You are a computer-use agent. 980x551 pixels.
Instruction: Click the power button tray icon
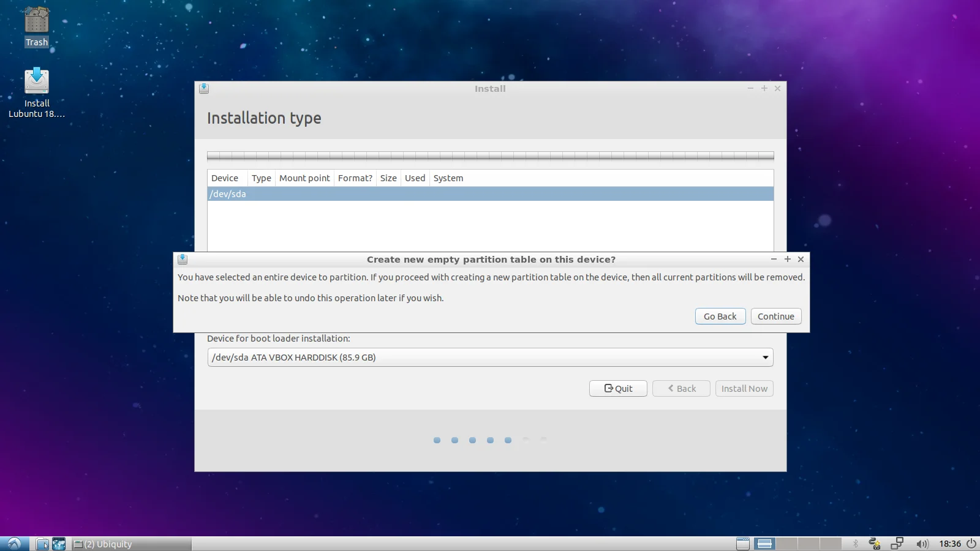pos(971,544)
